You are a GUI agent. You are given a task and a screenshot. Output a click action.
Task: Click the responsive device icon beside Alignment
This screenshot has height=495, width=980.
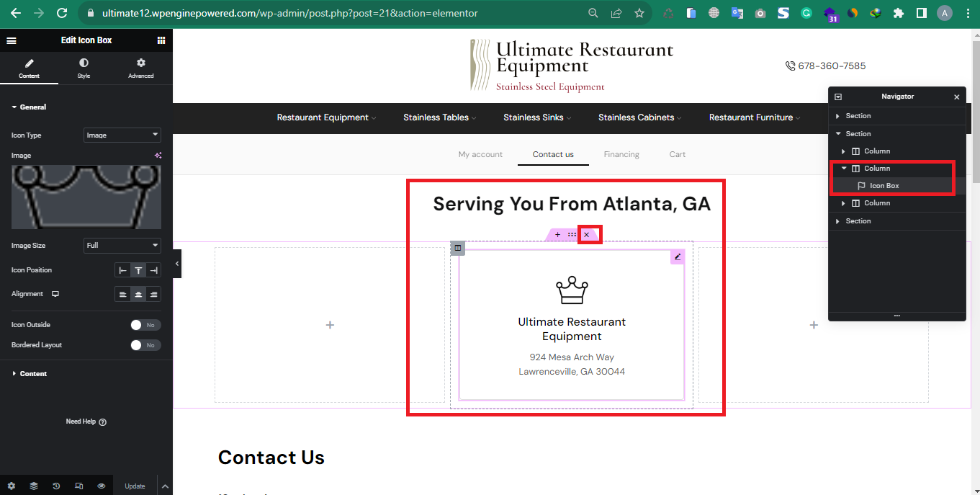pyautogui.click(x=55, y=294)
